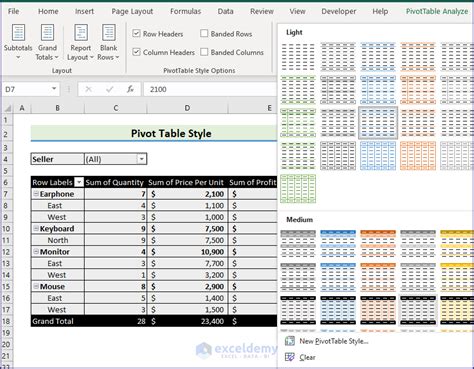Select the blue Medium style in the first Medium row
Image resolution: width=474 pixels, height=369 pixels.
(x=338, y=243)
